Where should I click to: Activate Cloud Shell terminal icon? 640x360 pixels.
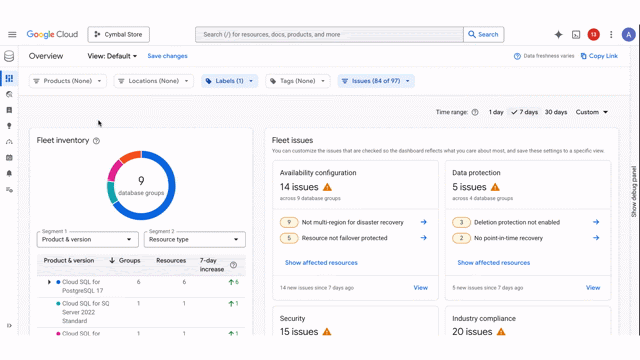[576, 35]
